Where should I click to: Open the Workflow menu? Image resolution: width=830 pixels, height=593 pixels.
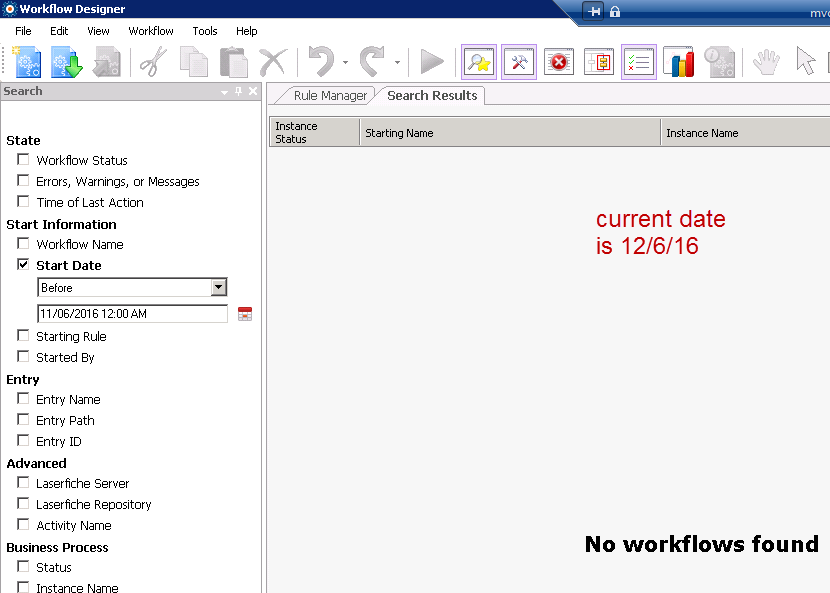(151, 31)
